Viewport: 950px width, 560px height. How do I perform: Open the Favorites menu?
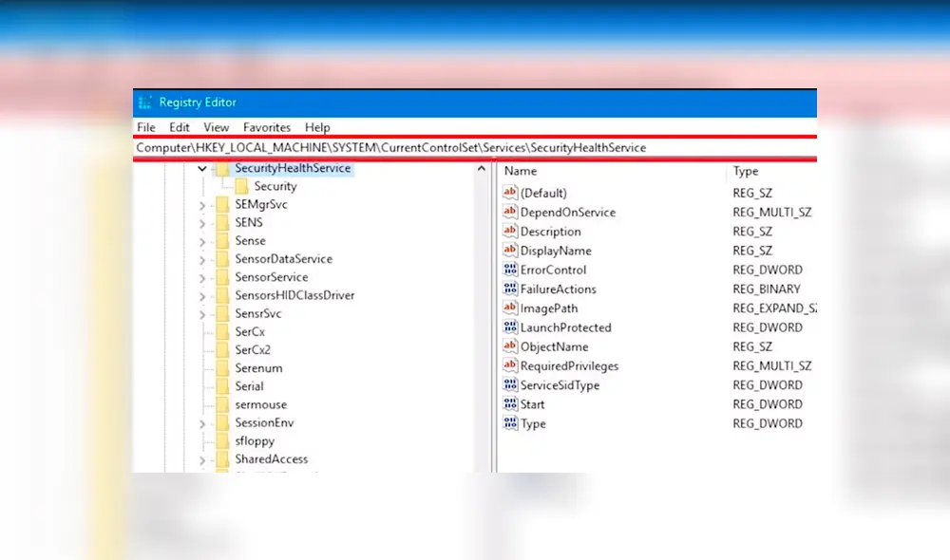click(x=267, y=127)
